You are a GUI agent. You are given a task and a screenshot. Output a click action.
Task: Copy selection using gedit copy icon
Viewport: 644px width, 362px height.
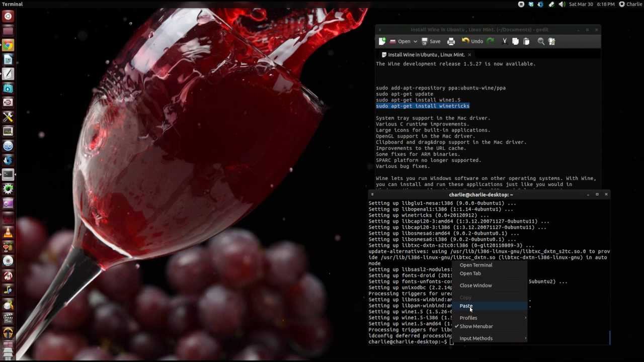coord(515,41)
